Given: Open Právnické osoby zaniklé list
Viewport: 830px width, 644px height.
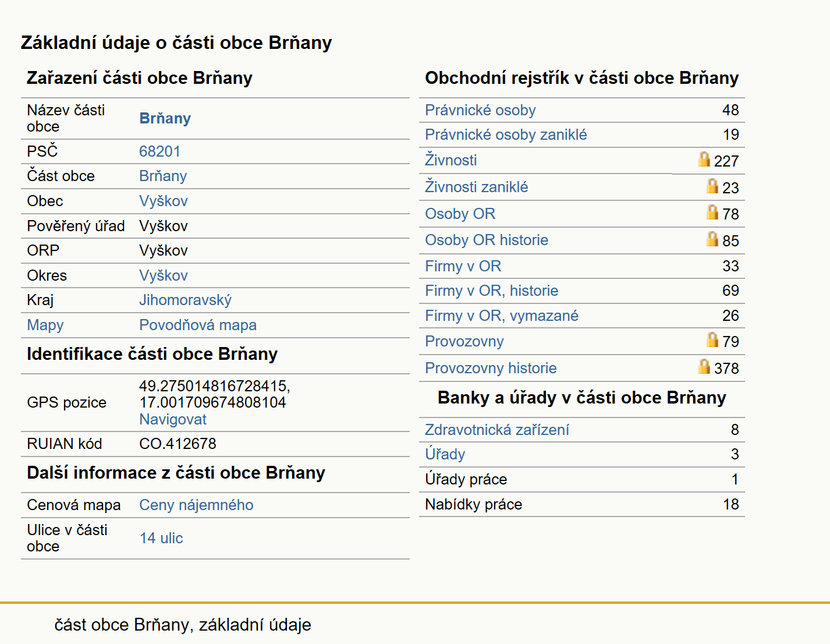Looking at the screenshot, I should [x=506, y=135].
